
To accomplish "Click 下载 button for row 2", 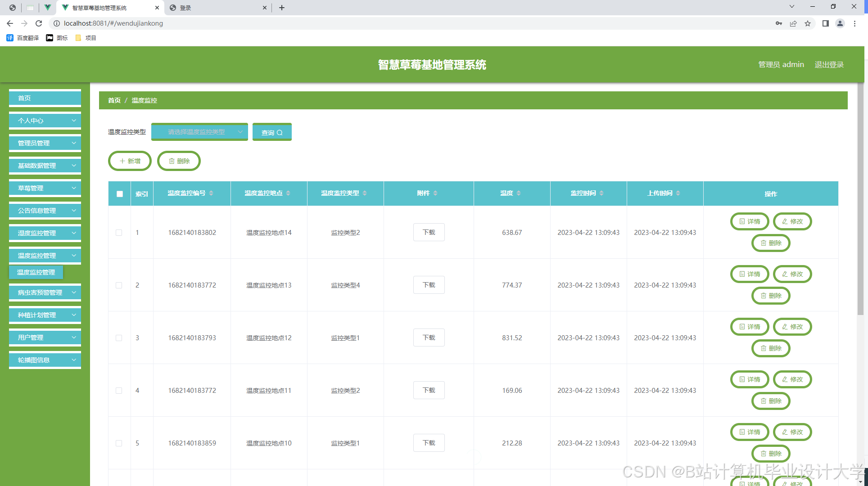I will (429, 285).
